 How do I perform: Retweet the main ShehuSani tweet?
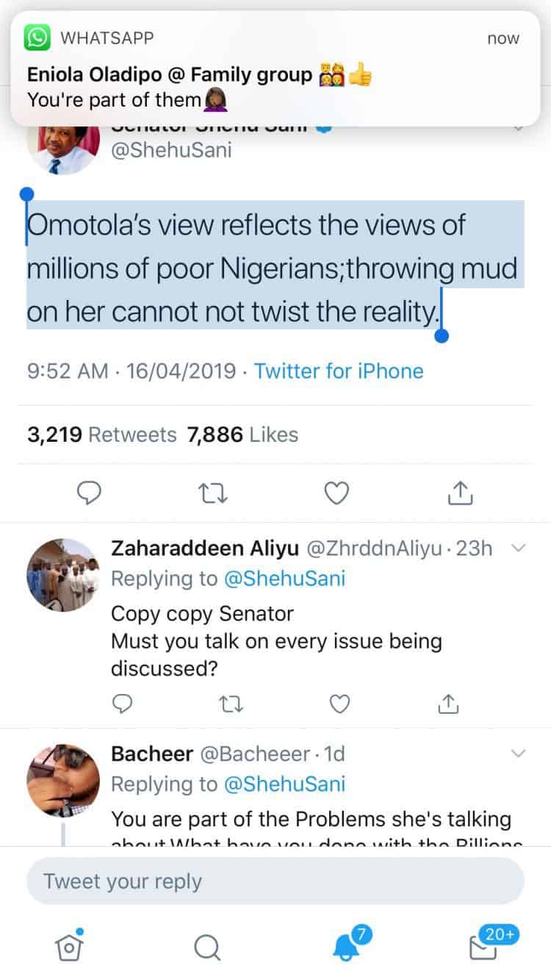(x=214, y=493)
